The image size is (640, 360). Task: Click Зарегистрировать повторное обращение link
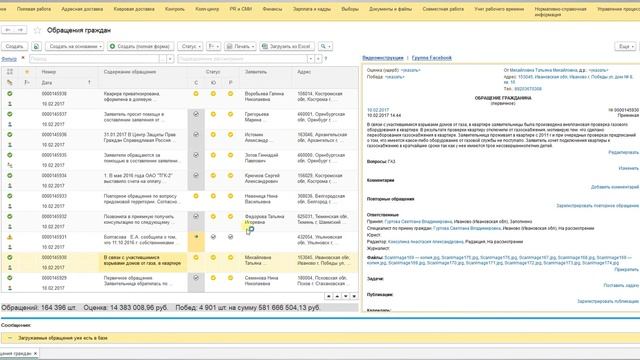click(598, 206)
